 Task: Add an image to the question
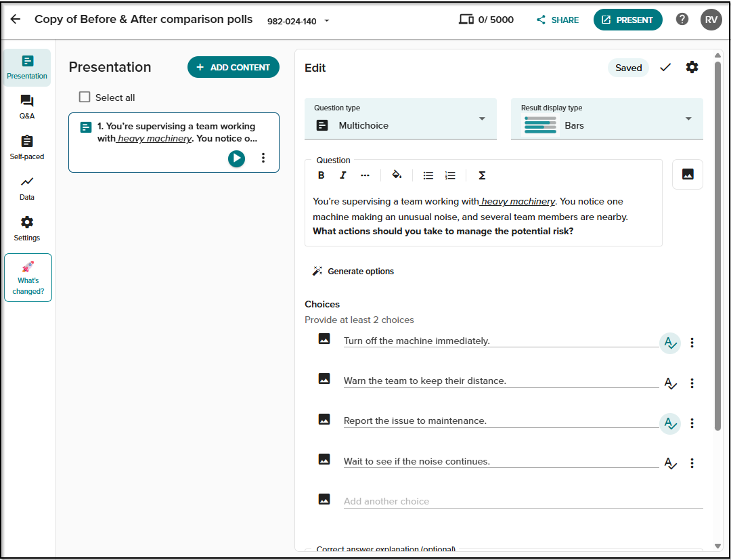pos(688,175)
